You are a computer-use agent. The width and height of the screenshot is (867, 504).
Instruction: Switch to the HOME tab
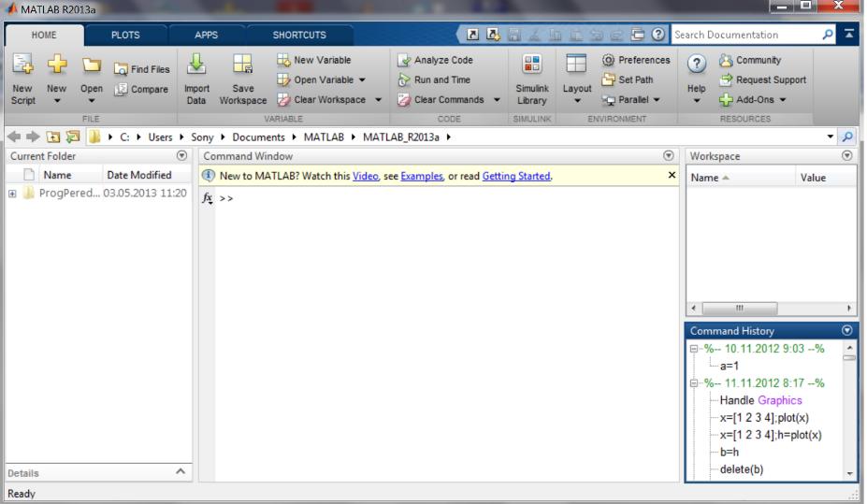coord(44,35)
